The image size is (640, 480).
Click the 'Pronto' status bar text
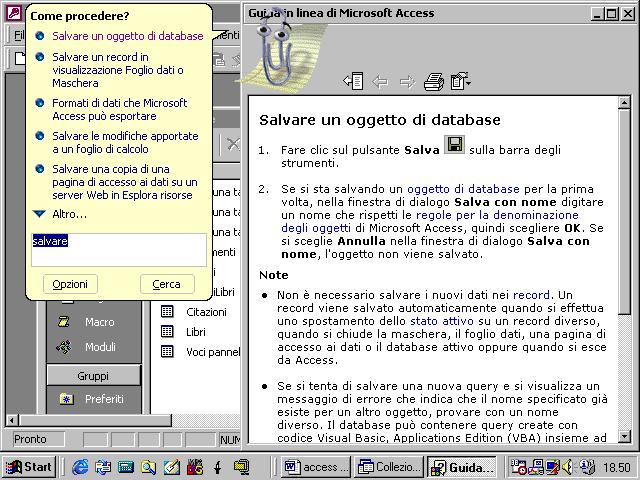30,439
